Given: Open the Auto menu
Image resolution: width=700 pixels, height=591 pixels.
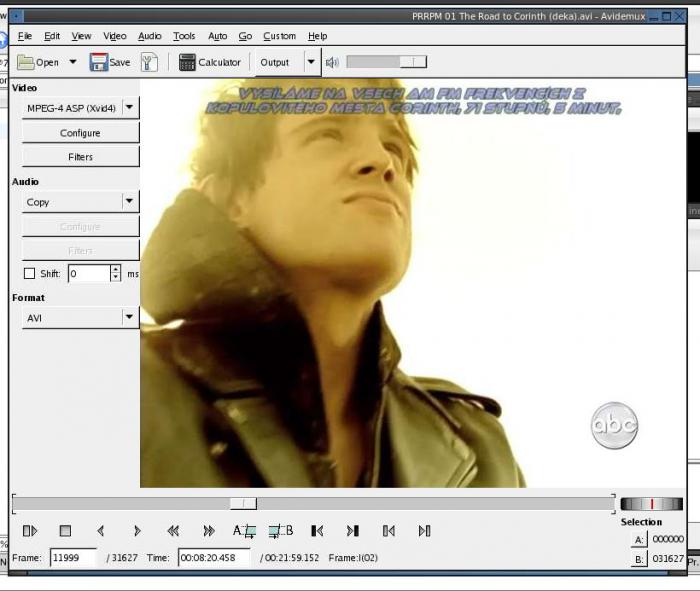Looking at the screenshot, I should (x=217, y=36).
